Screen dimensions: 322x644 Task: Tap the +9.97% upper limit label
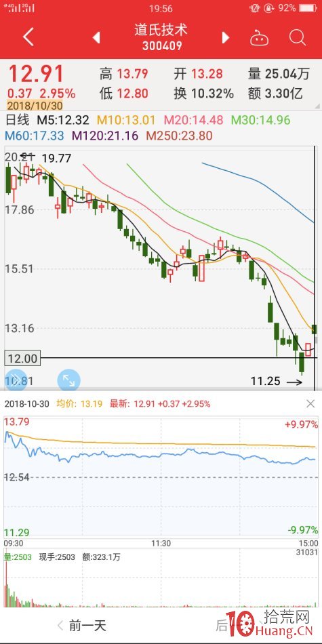302,424
